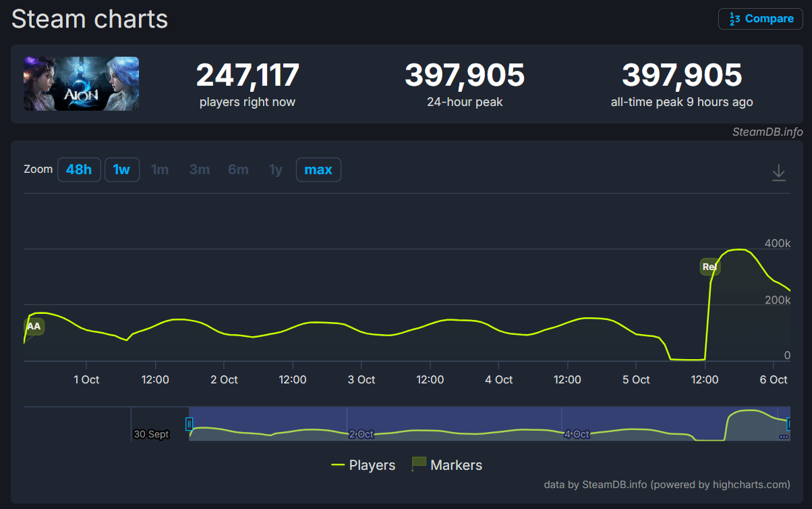Click the SteamDB.info watermark credit above chart

pyautogui.click(x=767, y=132)
